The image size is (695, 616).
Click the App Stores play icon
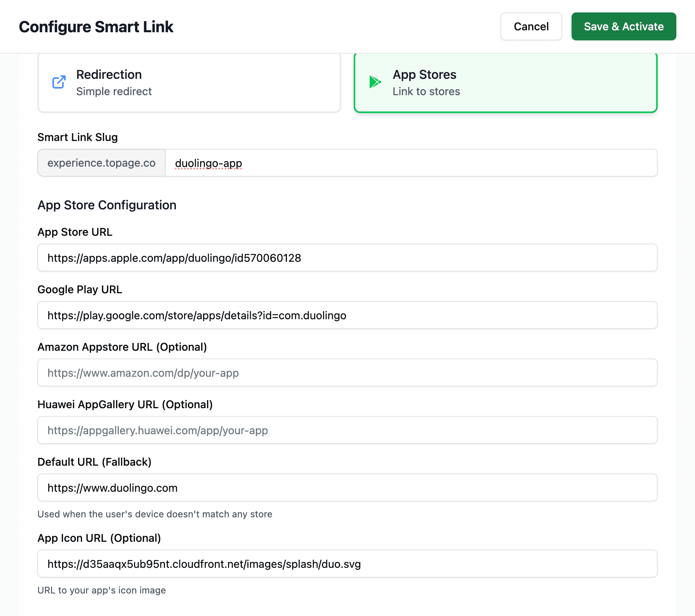click(375, 82)
